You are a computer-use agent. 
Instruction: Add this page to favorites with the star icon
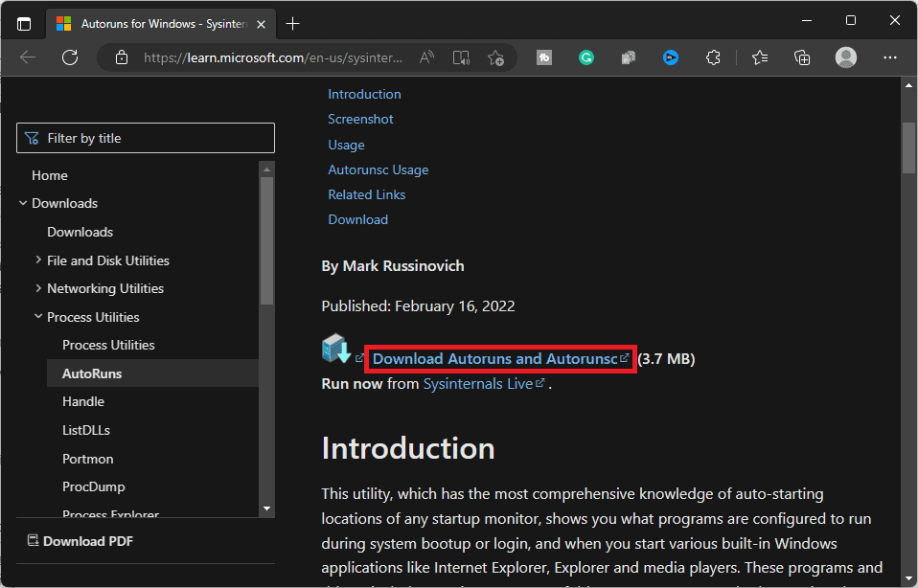click(495, 57)
